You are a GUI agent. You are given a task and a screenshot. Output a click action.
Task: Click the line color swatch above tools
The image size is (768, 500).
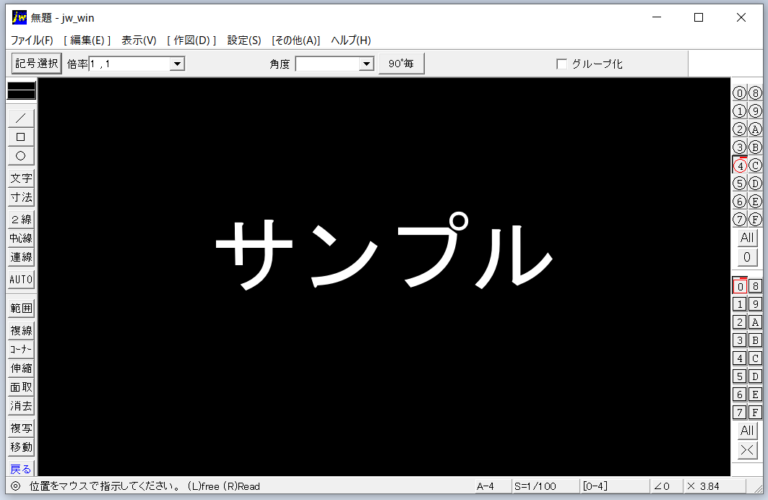click(21, 90)
